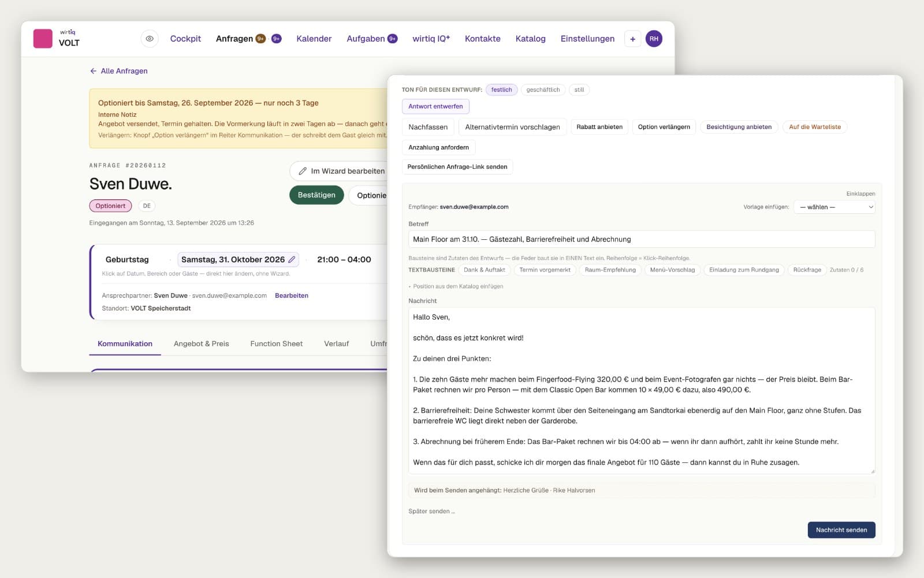Select the still tone chip

point(579,90)
